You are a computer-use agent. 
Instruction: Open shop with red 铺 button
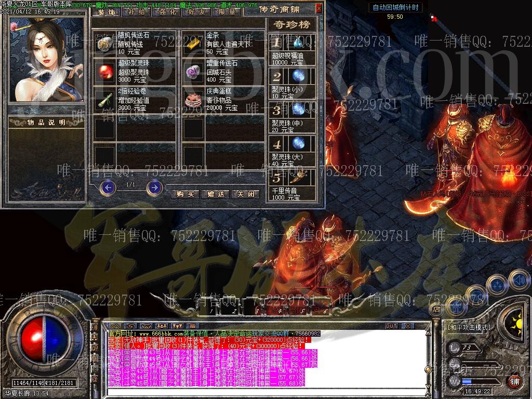click(514, 381)
